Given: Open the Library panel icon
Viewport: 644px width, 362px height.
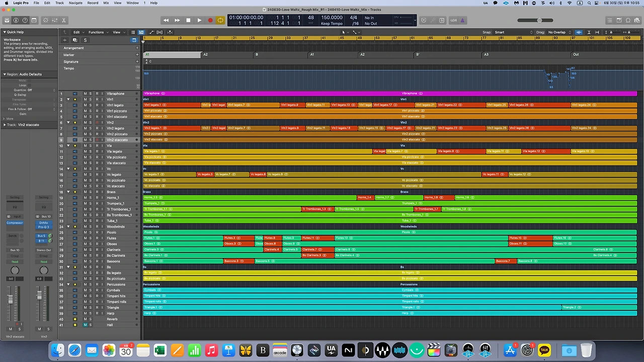Looking at the screenshot, I should click(x=7, y=20).
